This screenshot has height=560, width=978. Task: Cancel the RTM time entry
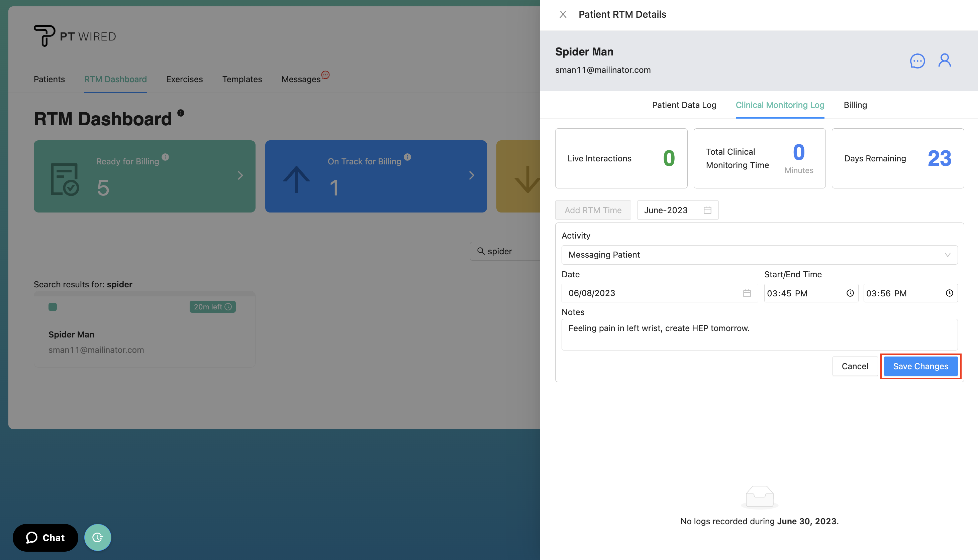tap(855, 366)
